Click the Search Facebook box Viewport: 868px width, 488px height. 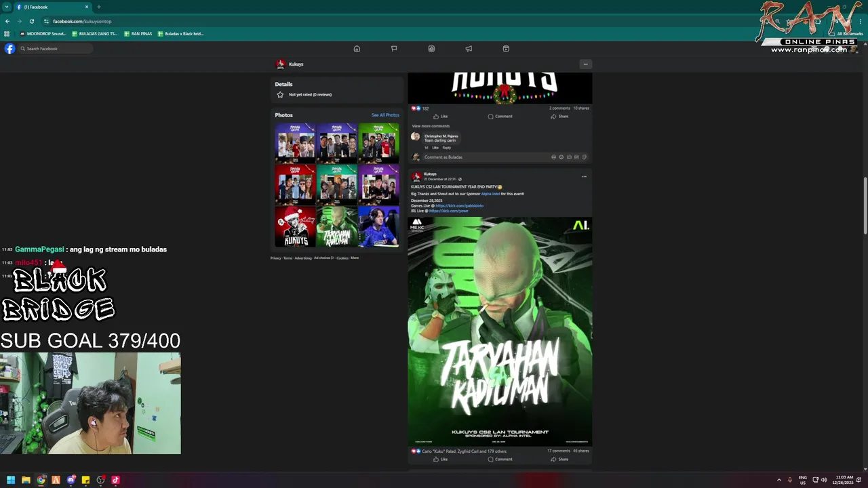point(56,49)
